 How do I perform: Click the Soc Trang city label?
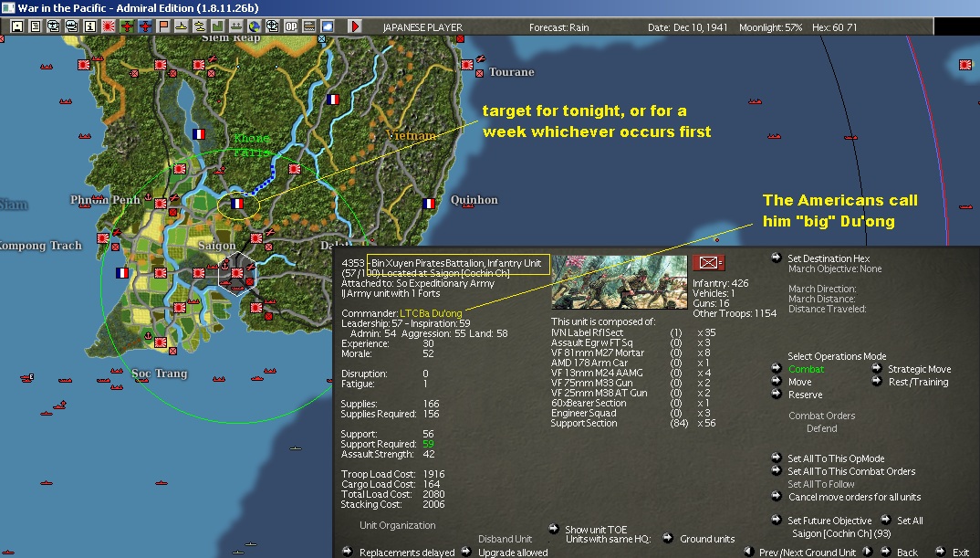[160, 374]
